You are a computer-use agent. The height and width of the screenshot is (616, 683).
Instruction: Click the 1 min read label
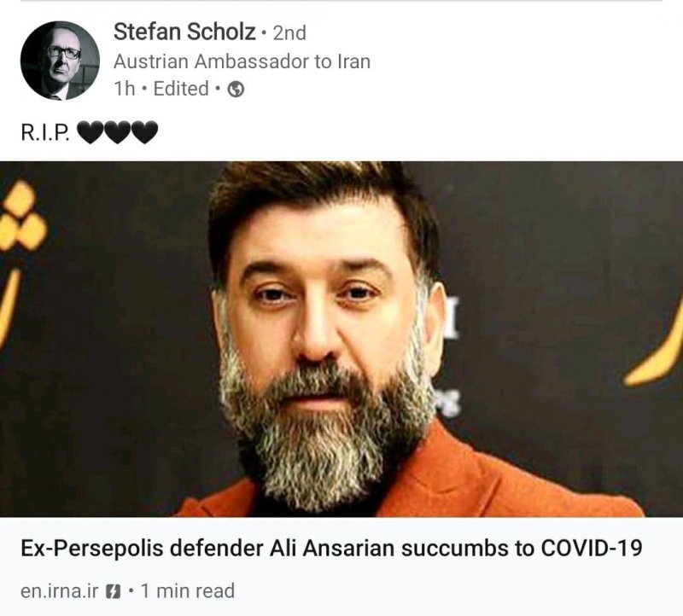tap(188, 591)
